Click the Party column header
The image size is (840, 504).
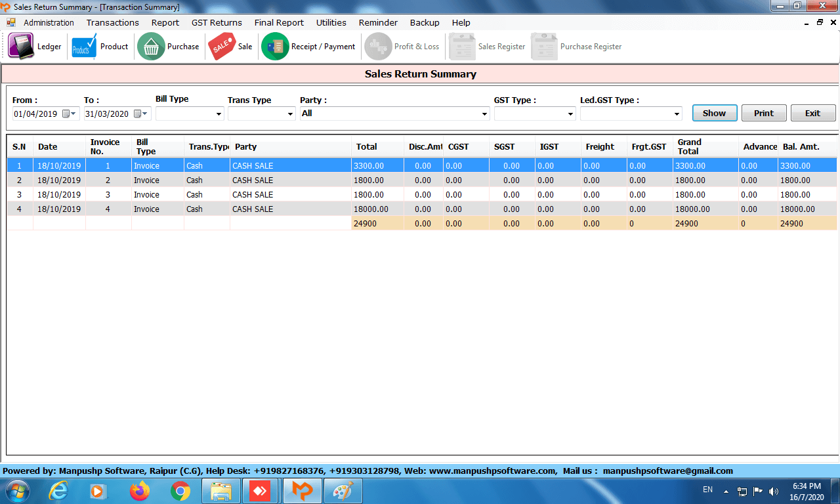291,147
